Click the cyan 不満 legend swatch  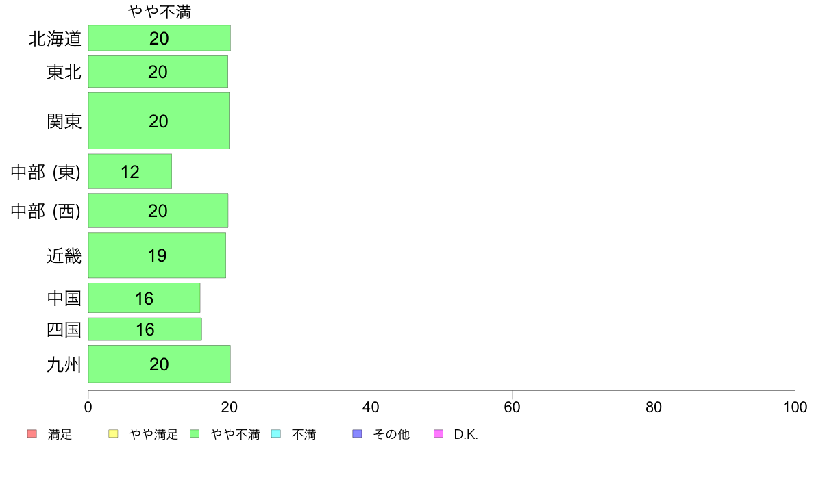[x=276, y=433]
